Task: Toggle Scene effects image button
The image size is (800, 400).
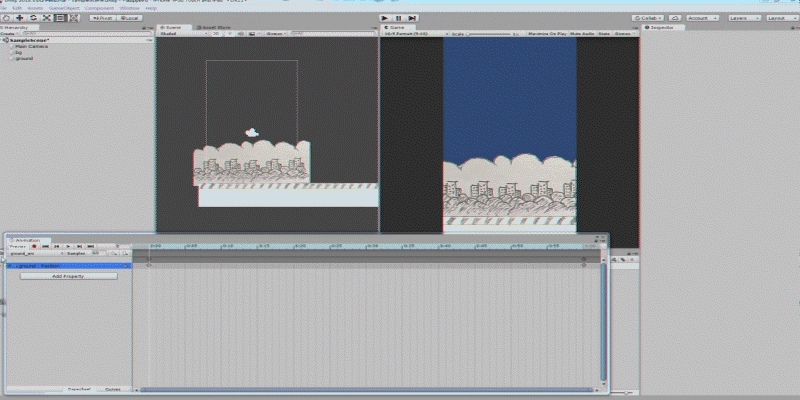Action: (x=253, y=34)
